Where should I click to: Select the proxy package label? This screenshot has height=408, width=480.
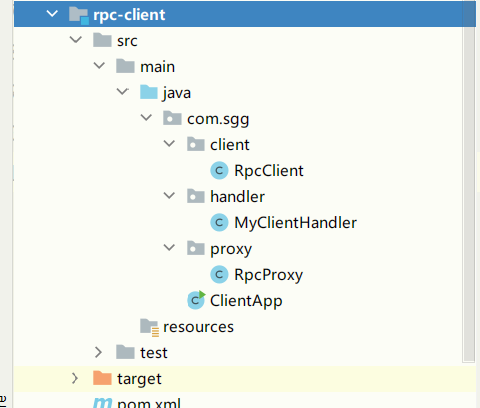(x=231, y=249)
